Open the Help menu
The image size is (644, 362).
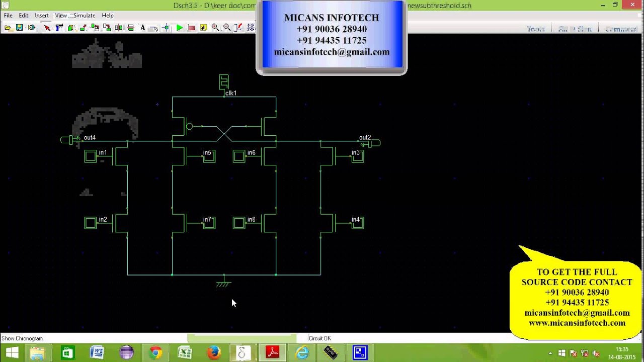(x=108, y=16)
